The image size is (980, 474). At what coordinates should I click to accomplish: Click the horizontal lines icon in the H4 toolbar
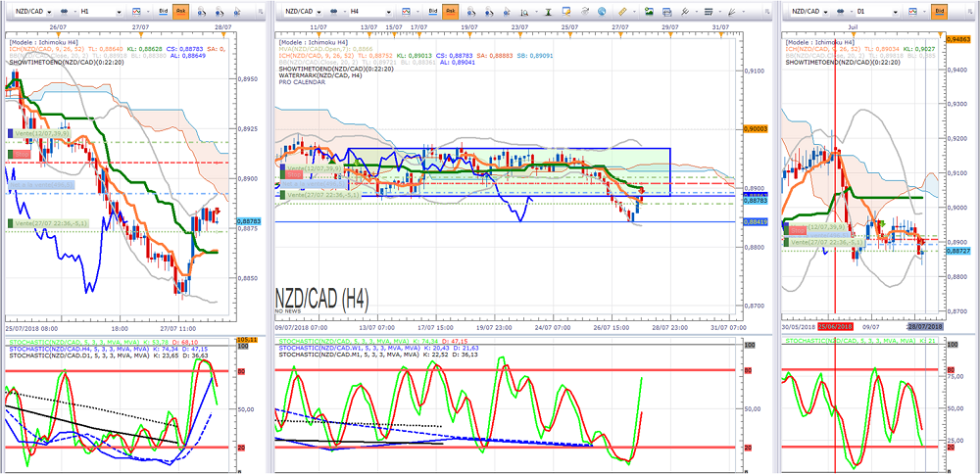[x=709, y=12]
